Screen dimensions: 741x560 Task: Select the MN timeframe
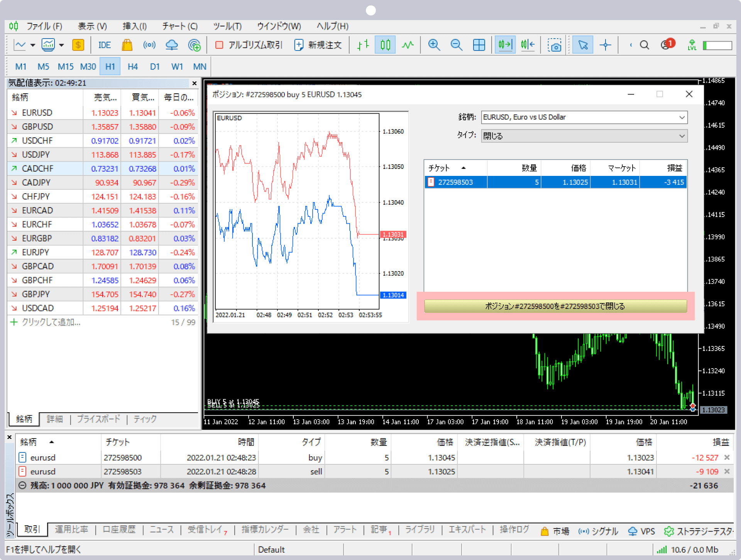coord(200,67)
